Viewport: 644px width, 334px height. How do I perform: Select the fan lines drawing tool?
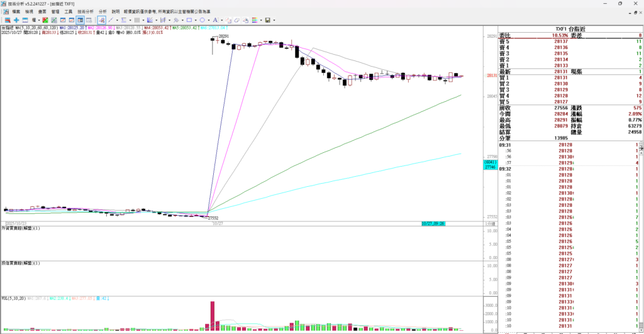[x=149, y=20]
